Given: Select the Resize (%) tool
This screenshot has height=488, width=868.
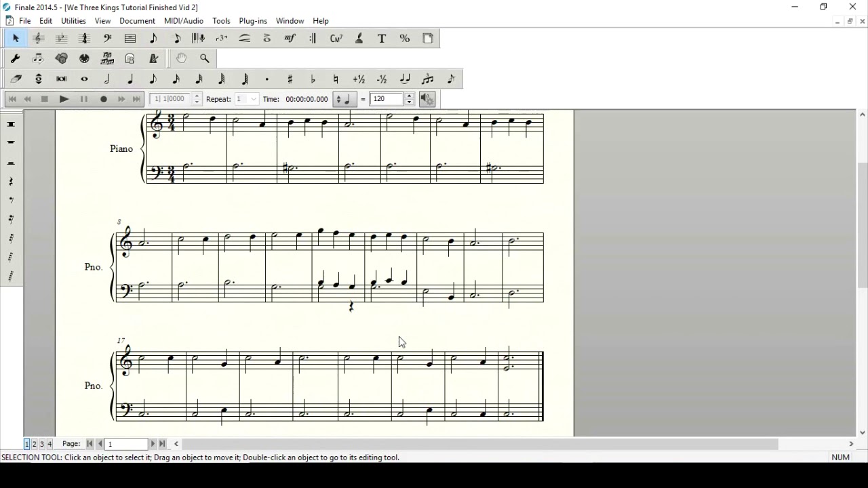Looking at the screenshot, I should point(405,39).
